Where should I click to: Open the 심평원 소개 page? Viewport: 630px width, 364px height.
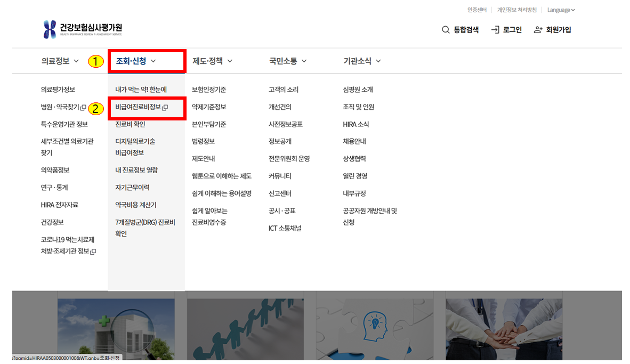click(x=358, y=90)
